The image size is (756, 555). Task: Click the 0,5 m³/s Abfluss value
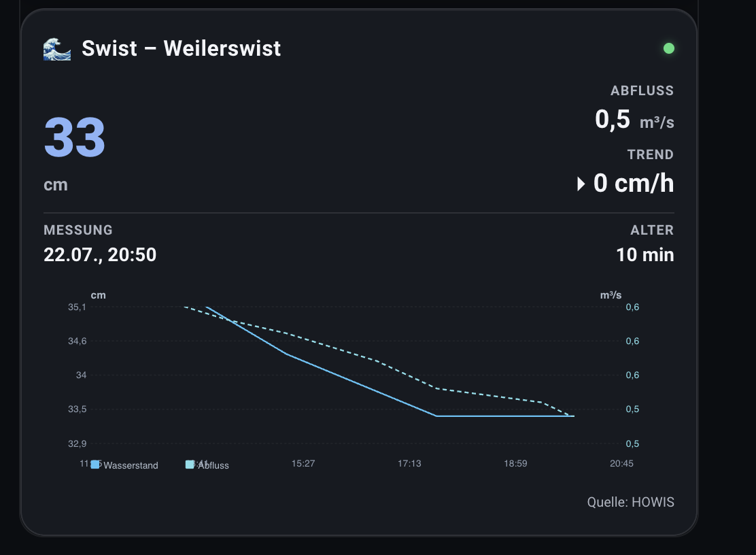click(634, 119)
